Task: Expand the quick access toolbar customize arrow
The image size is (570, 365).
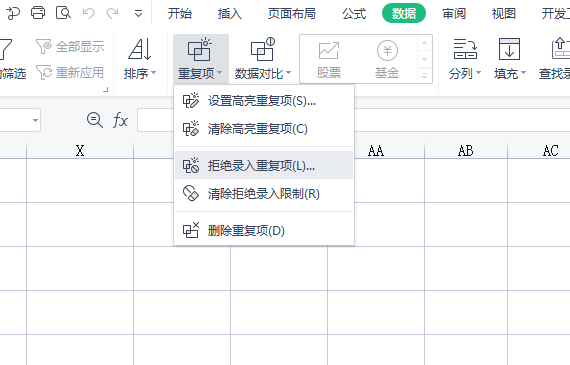Action: [x=138, y=14]
